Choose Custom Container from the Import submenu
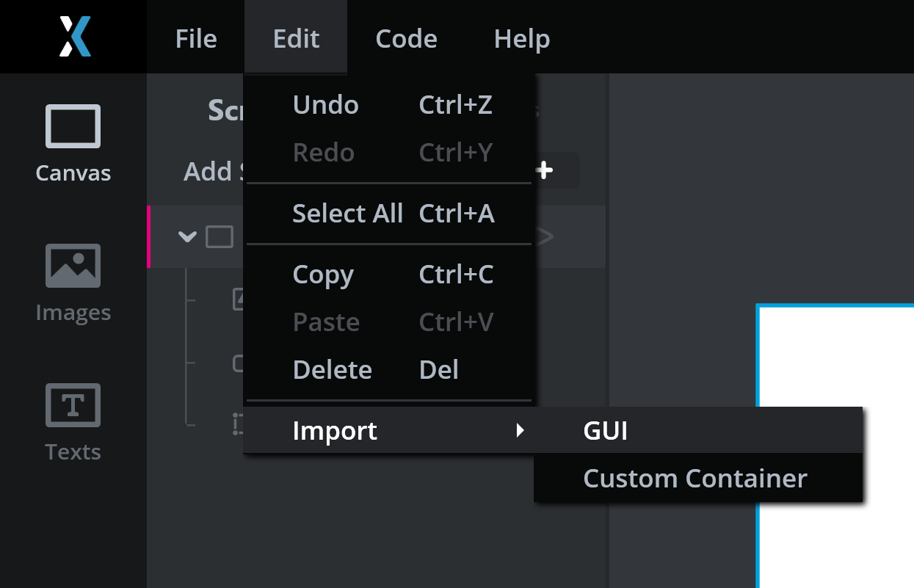914x588 pixels. coord(694,478)
